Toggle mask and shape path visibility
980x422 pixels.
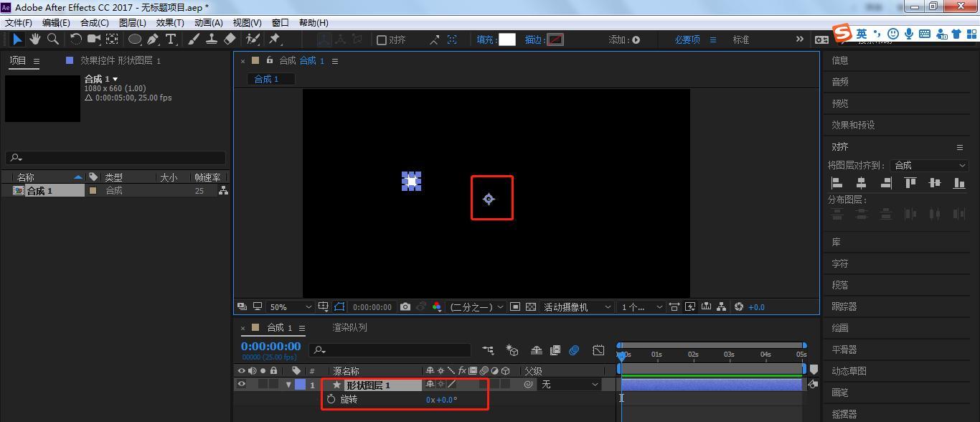tap(339, 307)
